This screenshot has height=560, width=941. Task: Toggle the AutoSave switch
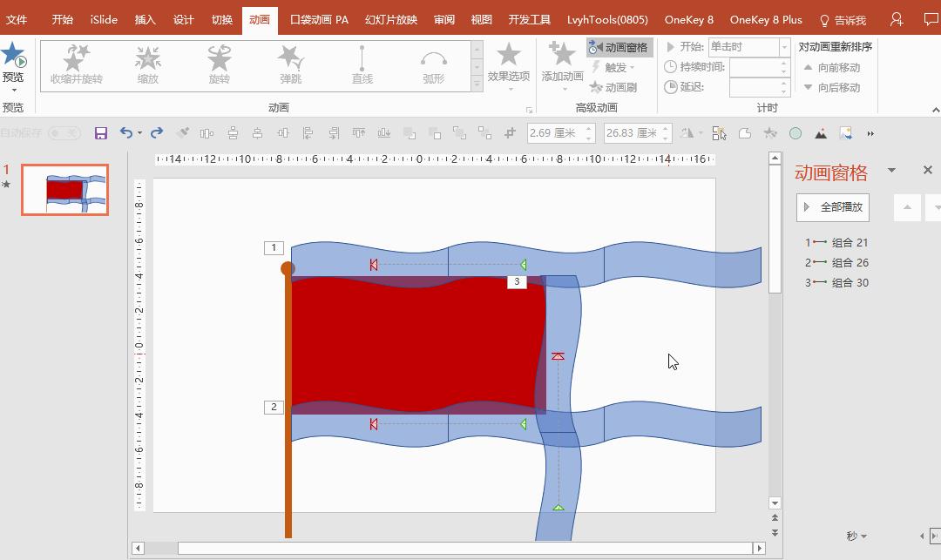coord(64,133)
